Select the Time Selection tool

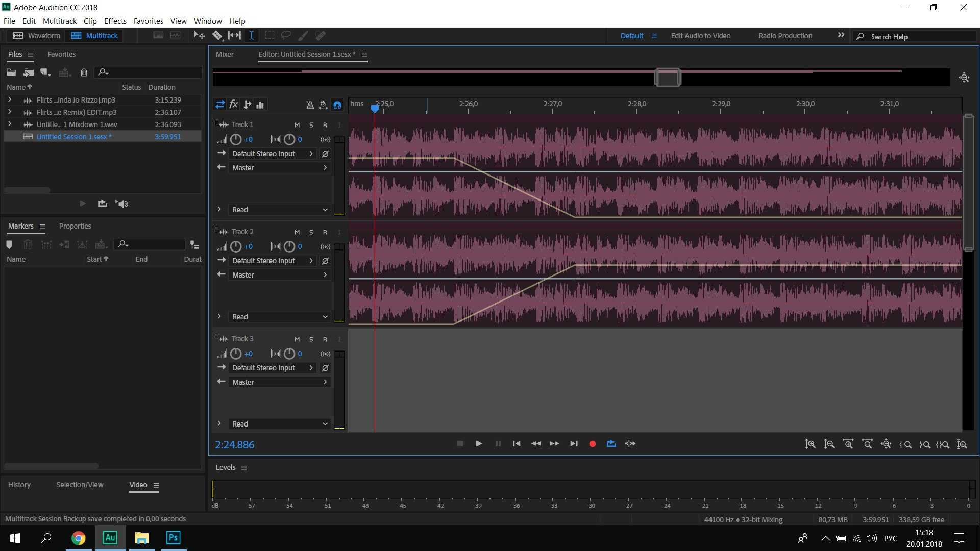pyautogui.click(x=252, y=36)
